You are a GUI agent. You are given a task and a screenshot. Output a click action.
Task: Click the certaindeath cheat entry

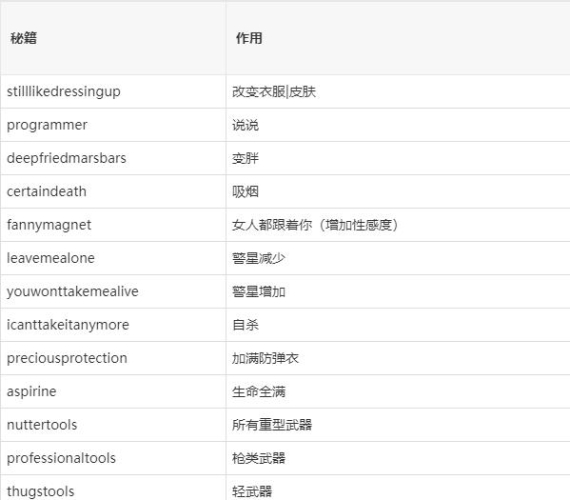click(47, 192)
